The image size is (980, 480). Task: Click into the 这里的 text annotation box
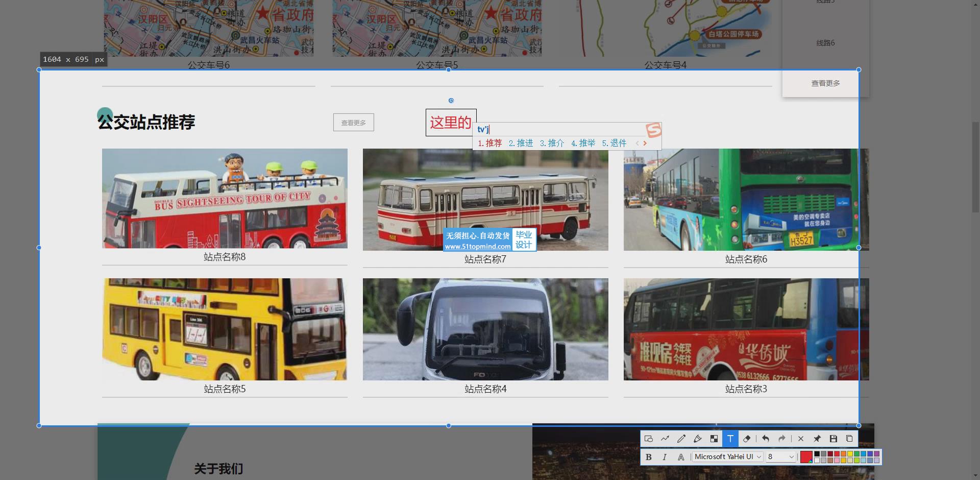click(x=451, y=123)
